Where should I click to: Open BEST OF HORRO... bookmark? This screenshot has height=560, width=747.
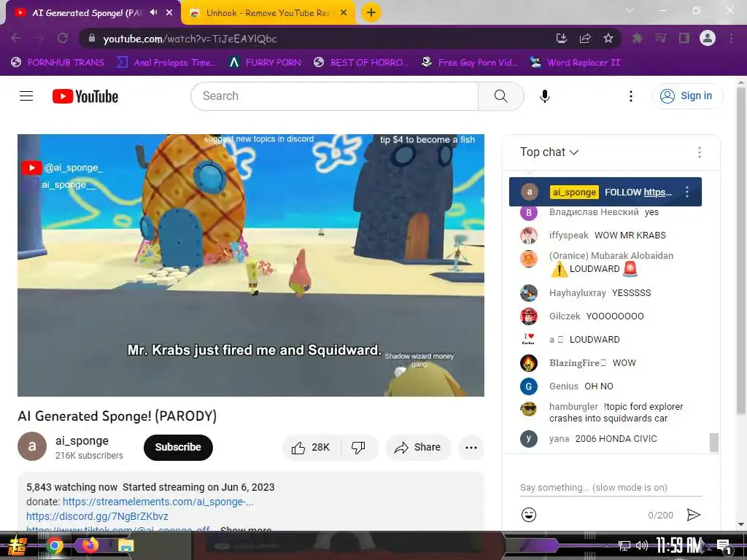(x=361, y=63)
